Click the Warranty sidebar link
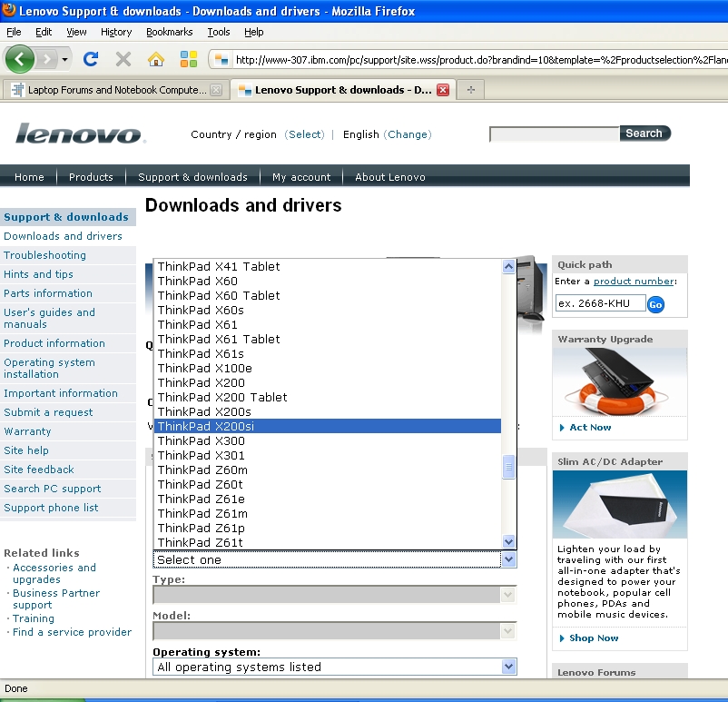Viewport: 728px width, 702px height. (x=27, y=431)
